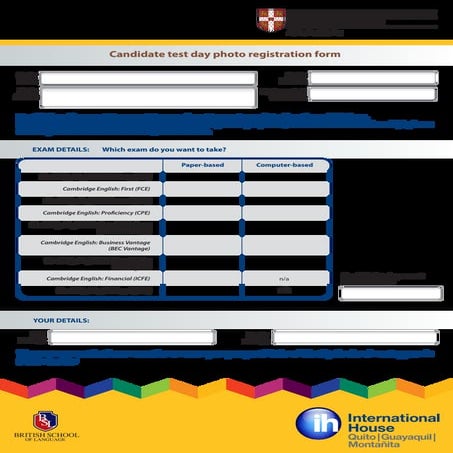The height and width of the screenshot is (453, 453).
Task: Tick Paper-based cell for Cambridge English: First (FCE)
Action: [x=202, y=189]
